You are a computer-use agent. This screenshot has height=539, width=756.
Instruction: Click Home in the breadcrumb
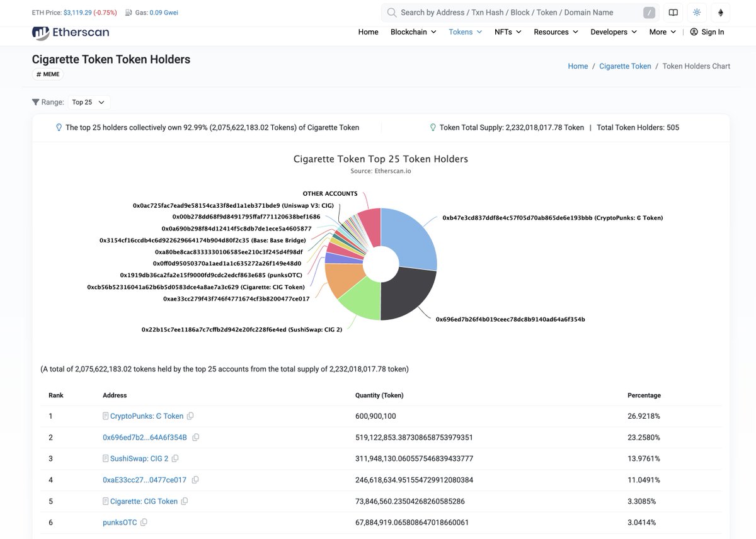coord(578,66)
